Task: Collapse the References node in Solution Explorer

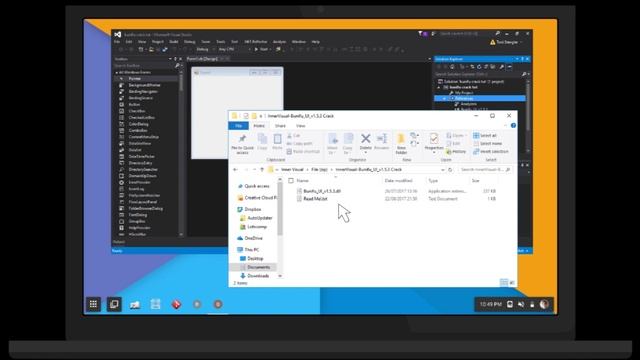Action: point(445,98)
